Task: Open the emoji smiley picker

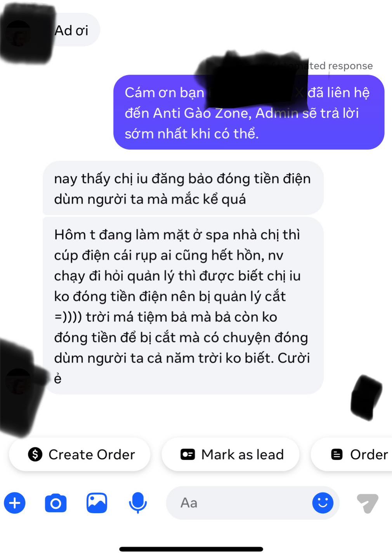Action: [323, 503]
